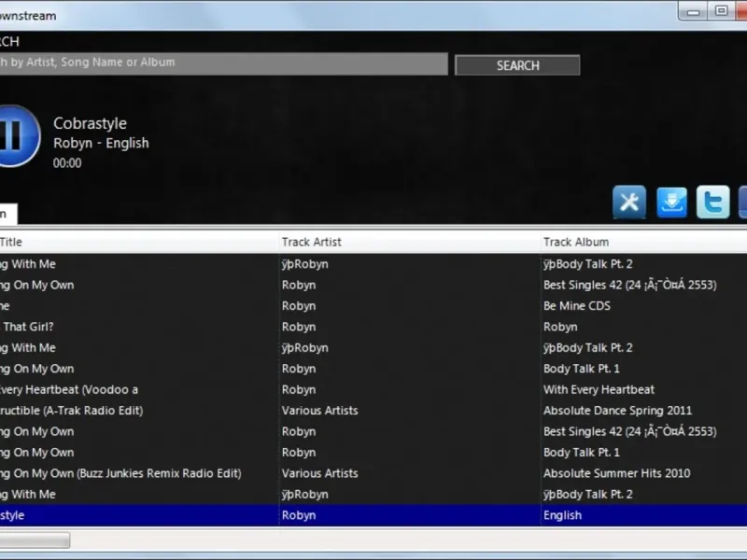
Task: Select the selected results tab above the list
Action: pos(8,214)
